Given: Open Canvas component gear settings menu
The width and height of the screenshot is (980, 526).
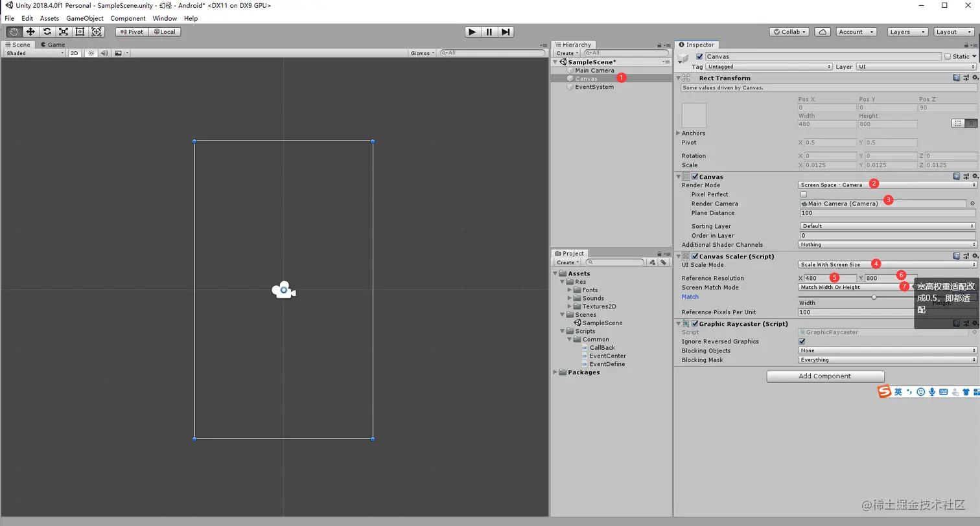Looking at the screenshot, I should pos(975,176).
